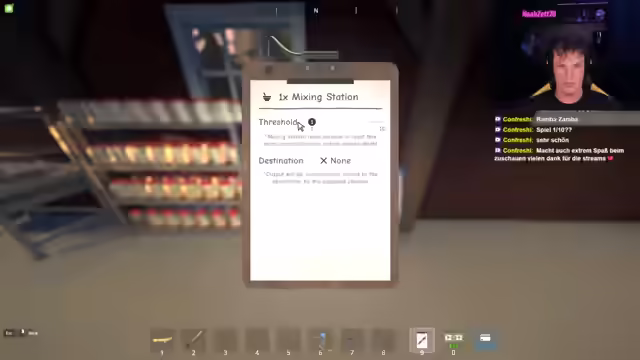Click the Threshold slider handle
The image size is (640, 360).
312,122
